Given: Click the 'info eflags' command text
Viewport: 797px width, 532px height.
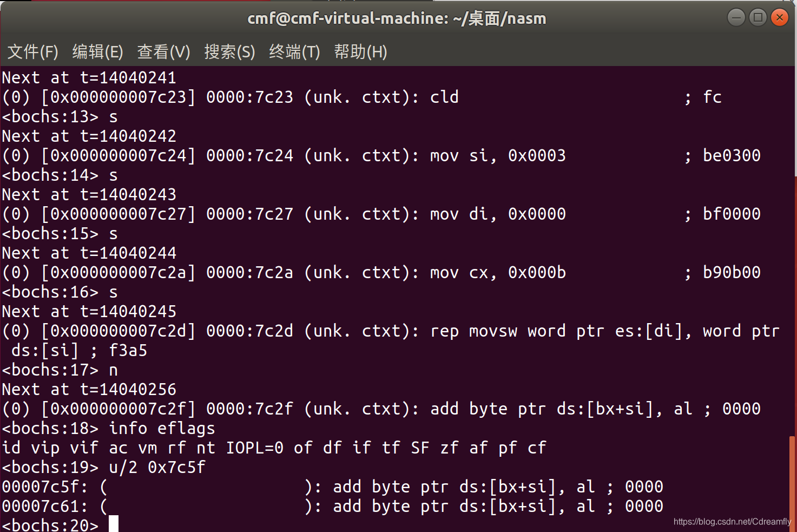Looking at the screenshot, I should (162, 428).
